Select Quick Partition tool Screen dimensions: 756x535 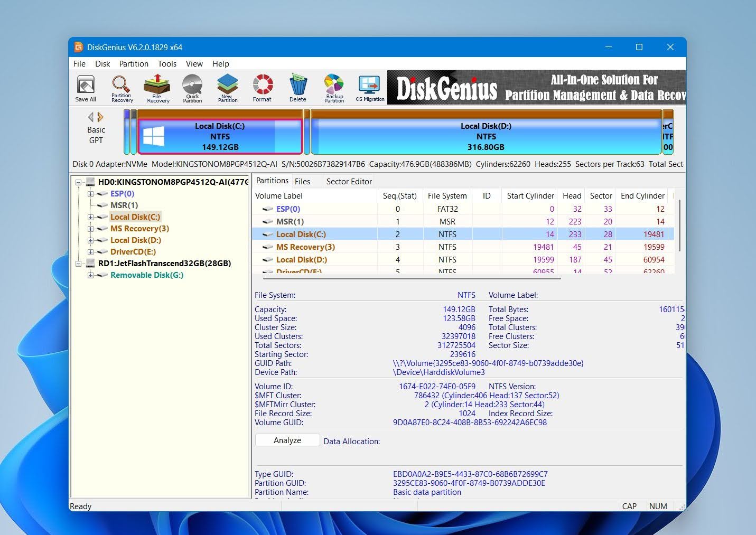pos(192,88)
